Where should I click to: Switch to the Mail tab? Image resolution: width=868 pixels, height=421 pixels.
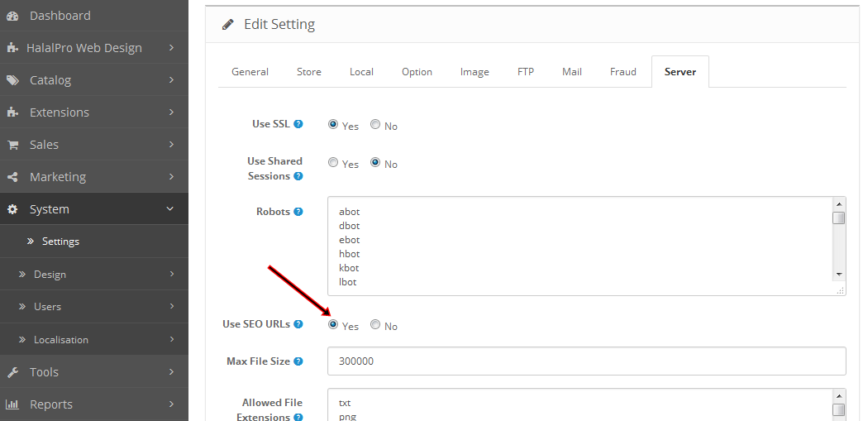(572, 71)
